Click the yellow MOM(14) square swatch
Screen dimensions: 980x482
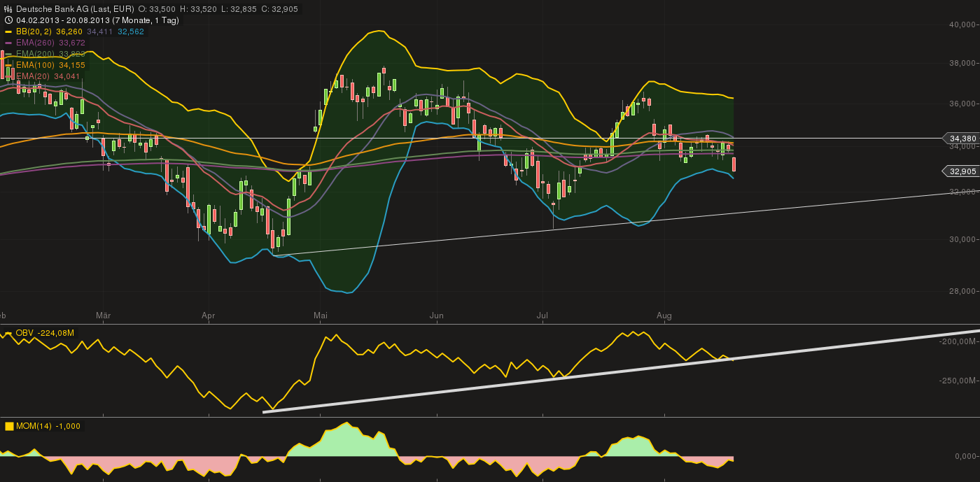point(9,426)
